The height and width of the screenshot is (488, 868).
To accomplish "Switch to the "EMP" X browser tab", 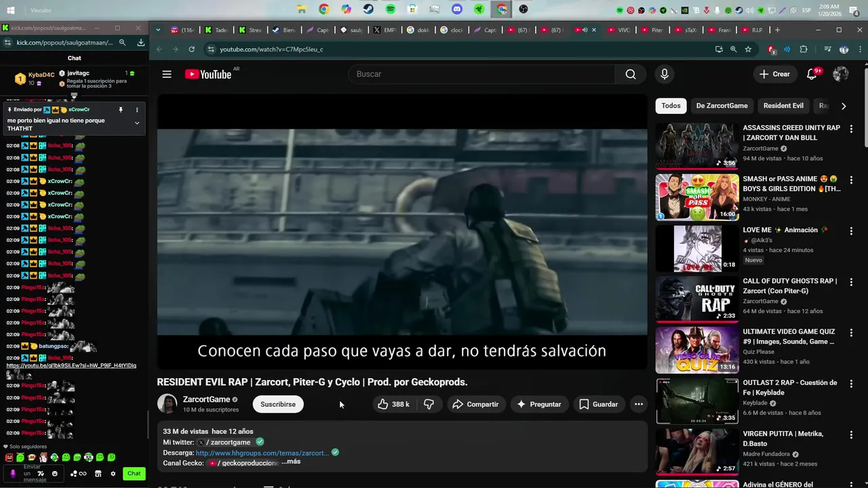I will coord(385,30).
